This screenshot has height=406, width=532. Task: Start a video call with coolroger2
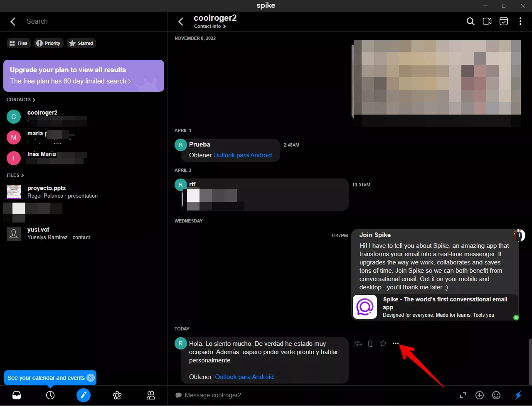point(487,22)
